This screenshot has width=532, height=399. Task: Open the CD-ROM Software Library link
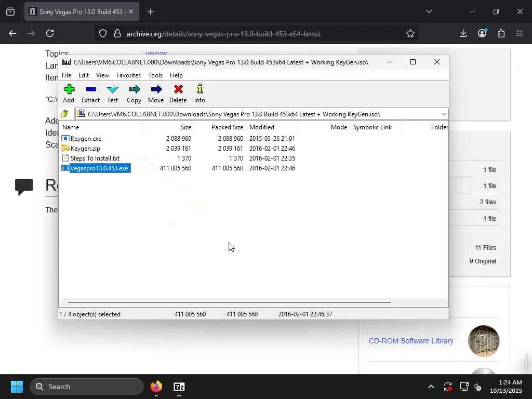(x=411, y=341)
